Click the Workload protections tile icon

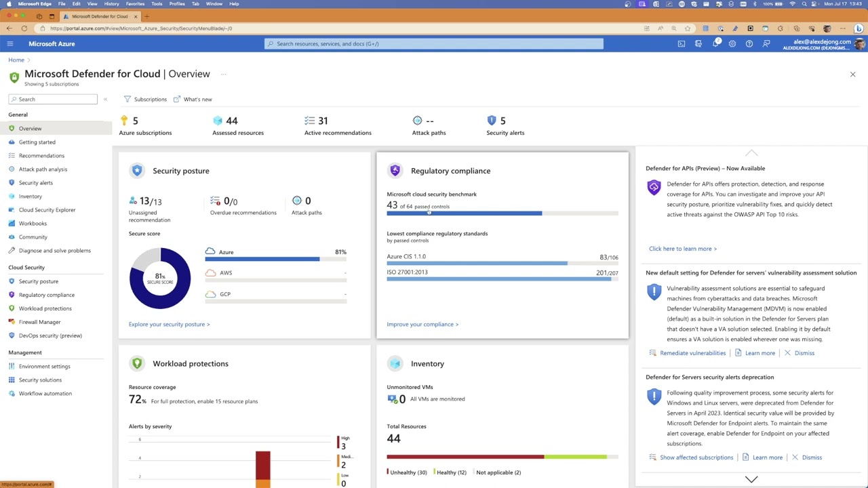pyautogui.click(x=137, y=363)
